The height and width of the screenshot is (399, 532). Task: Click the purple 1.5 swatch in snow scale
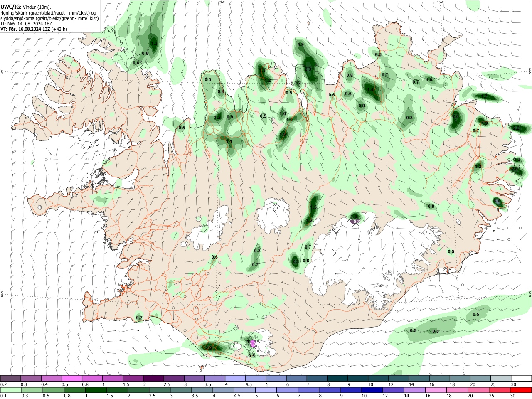[x=133, y=378]
